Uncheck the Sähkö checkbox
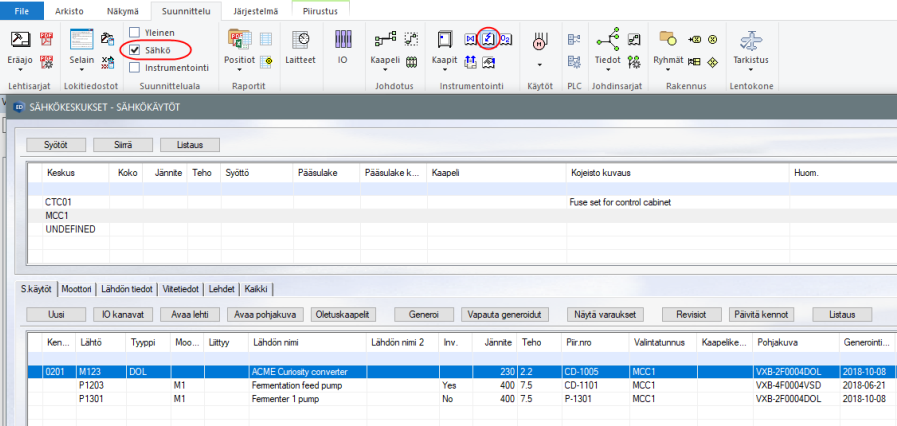Image resolution: width=897 pixels, height=426 pixels. pyautogui.click(x=135, y=49)
